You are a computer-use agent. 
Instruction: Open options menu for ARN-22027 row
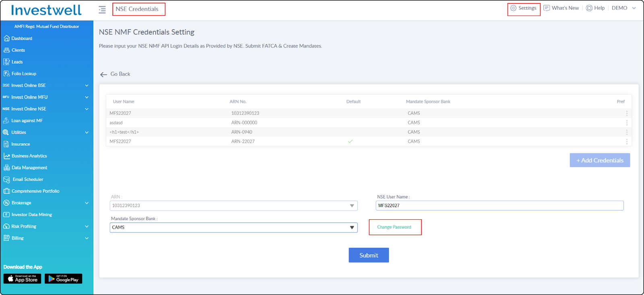[627, 142]
